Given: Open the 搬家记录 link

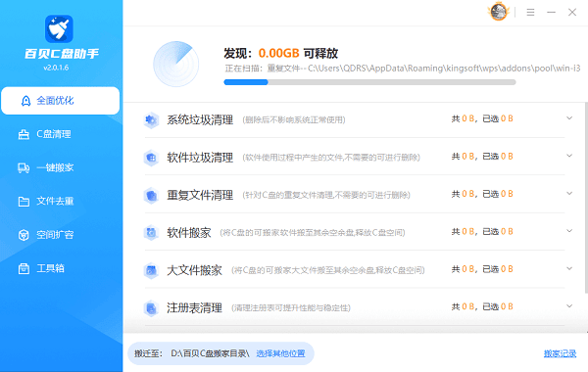Looking at the screenshot, I should 560,353.
